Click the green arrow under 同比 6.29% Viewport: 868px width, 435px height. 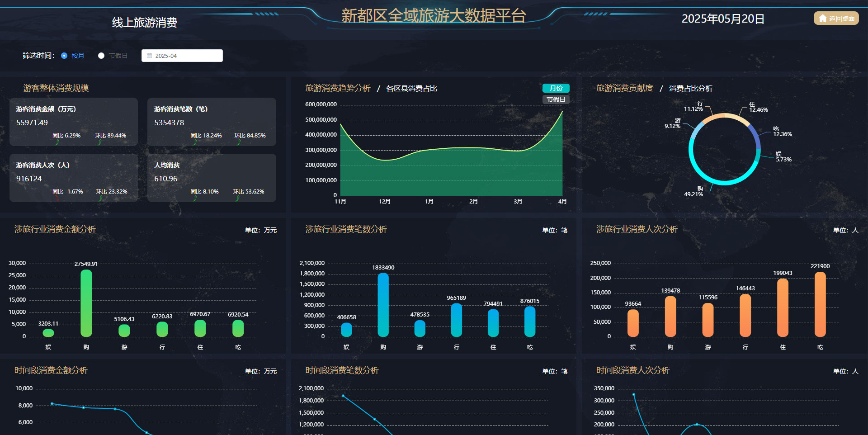coord(57,142)
